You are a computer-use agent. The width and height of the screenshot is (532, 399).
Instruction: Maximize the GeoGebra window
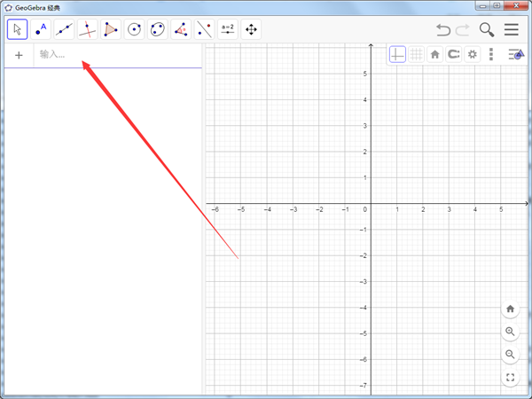click(x=497, y=6)
